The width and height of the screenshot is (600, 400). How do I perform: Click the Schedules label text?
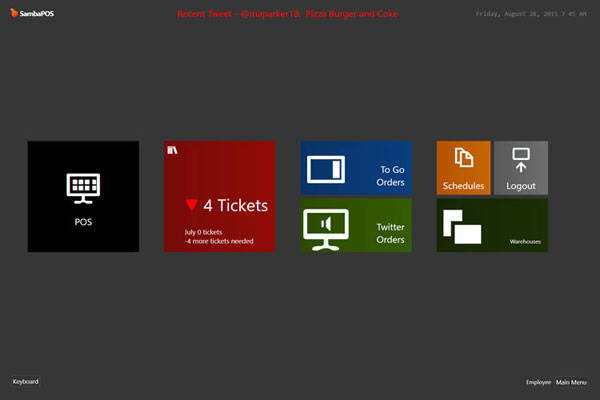pos(463,186)
